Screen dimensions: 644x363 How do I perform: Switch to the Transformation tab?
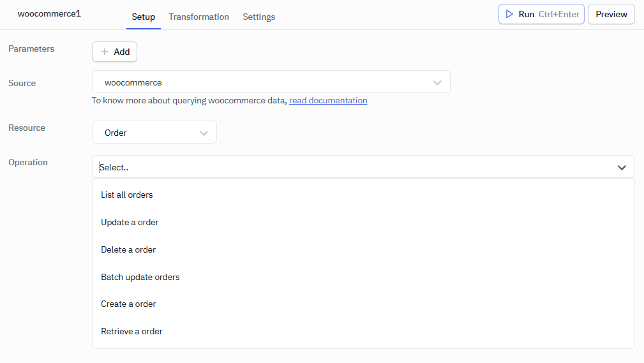[x=198, y=17]
